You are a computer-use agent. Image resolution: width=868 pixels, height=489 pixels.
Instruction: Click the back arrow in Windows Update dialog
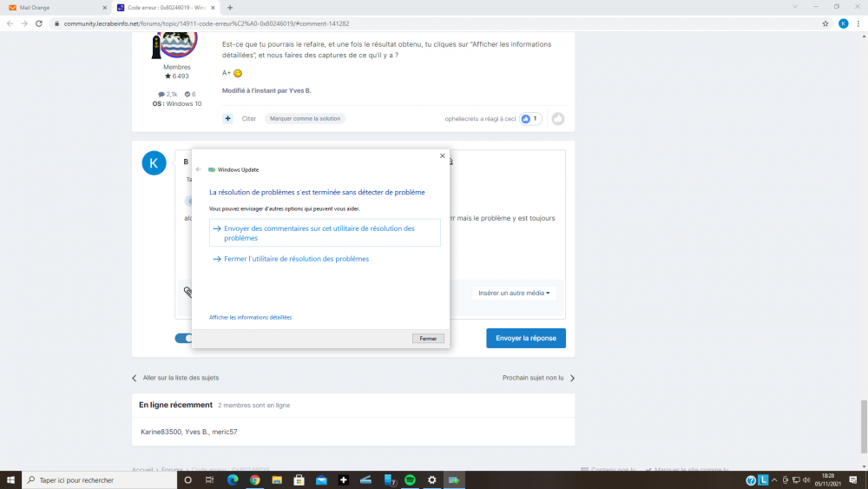coord(198,169)
